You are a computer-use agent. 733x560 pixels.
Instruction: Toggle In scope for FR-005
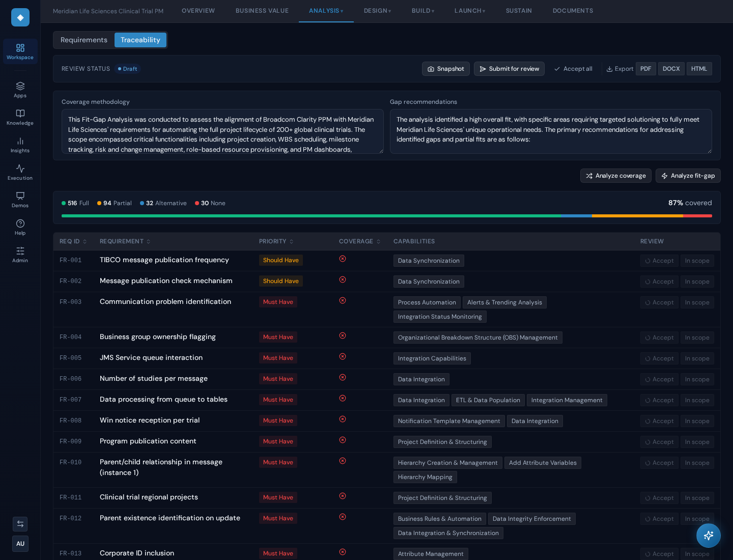pos(697,358)
